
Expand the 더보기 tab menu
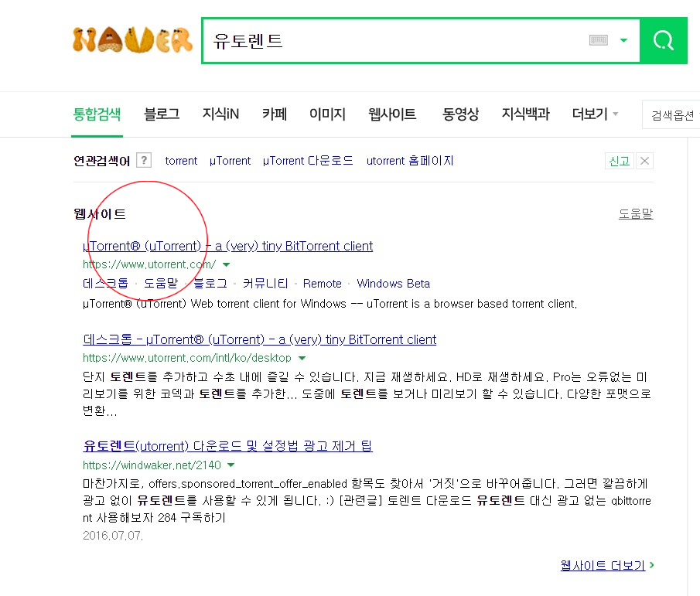[x=595, y=114]
